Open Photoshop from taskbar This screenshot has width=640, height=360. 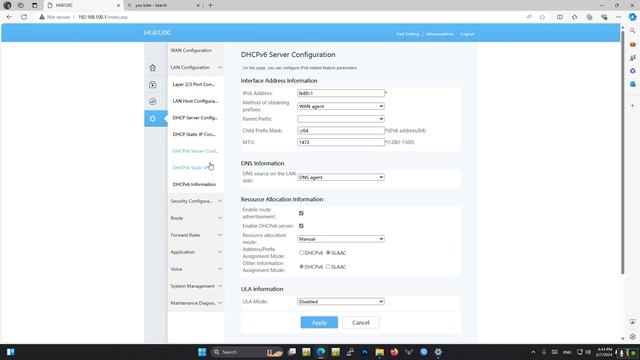pos(365,352)
